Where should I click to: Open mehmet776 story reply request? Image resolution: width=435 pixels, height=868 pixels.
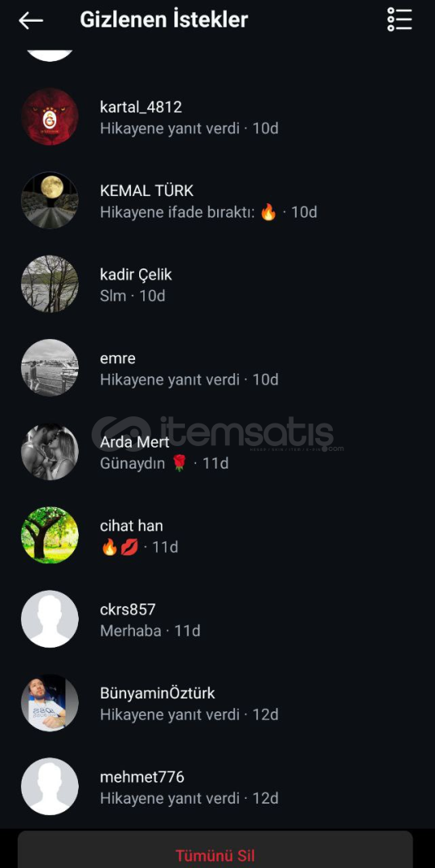(217, 786)
